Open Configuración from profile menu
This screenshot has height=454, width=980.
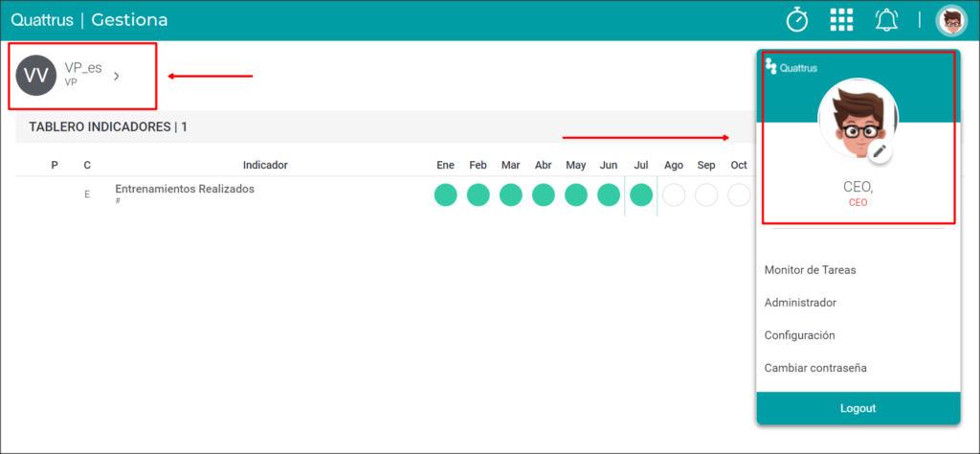coord(799,335)
